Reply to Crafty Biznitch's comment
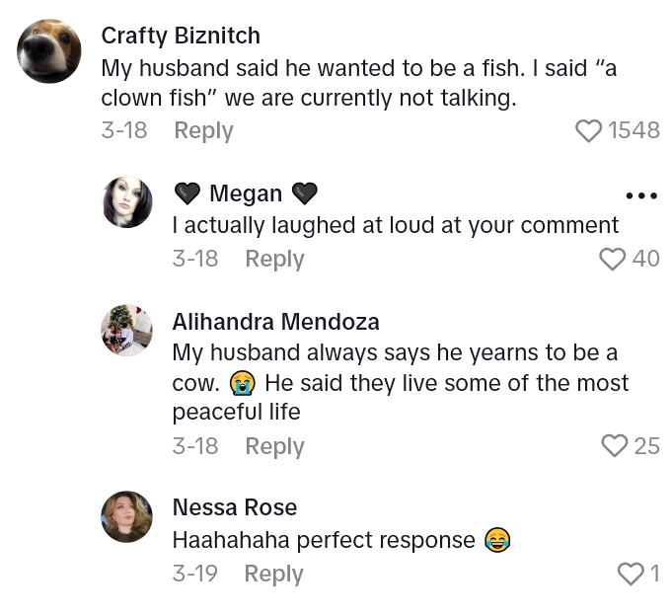Screen dimensions: 672x616 click(203, 130)
